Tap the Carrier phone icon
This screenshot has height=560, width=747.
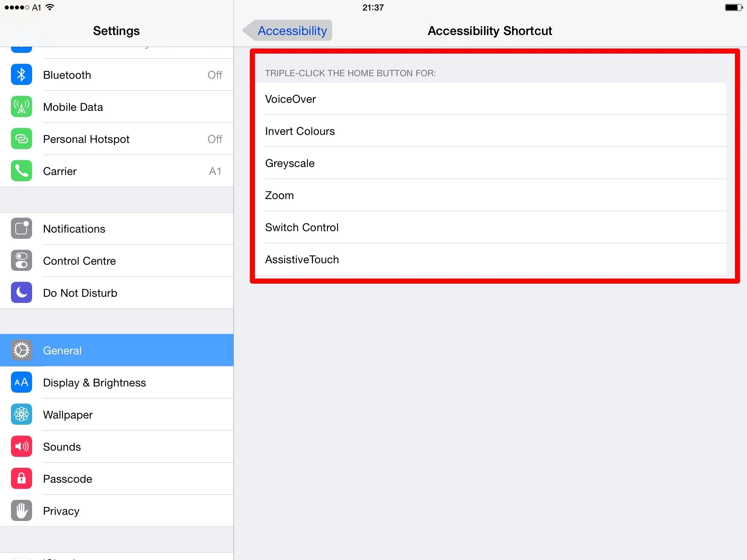pyautogui.click(x=22, y=171)
